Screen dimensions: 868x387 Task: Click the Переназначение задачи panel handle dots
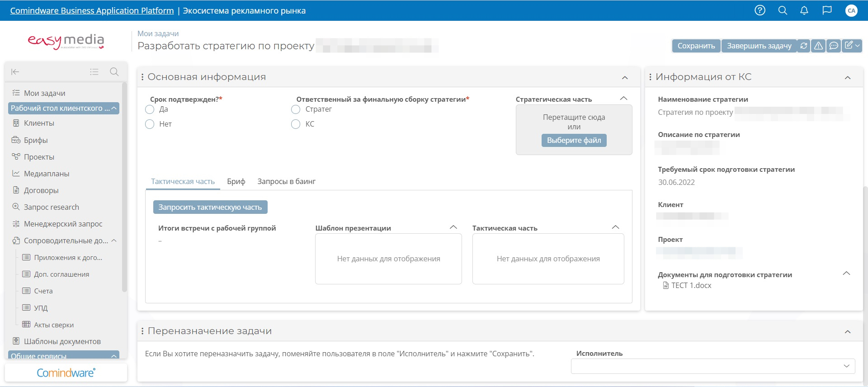pos(142,331)
